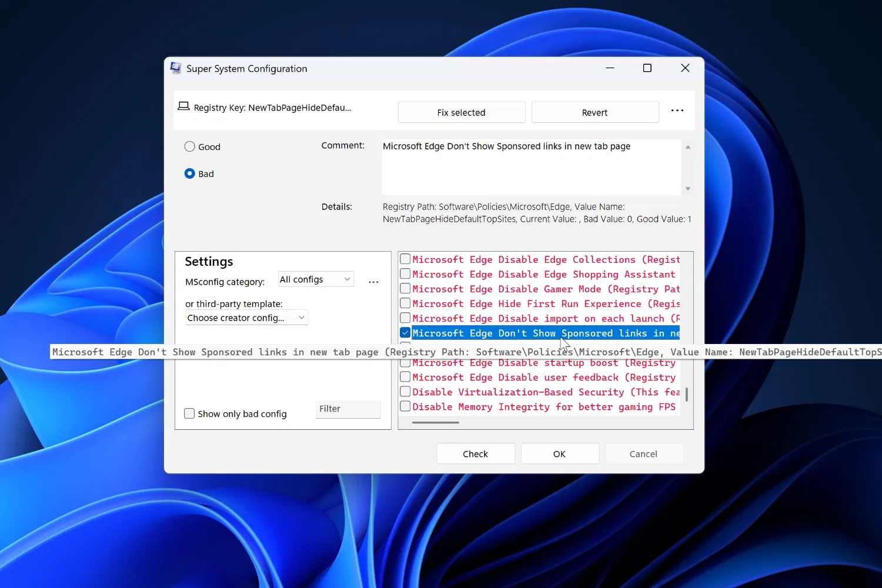This screenshot has width=882, height=588.
Task: Select the Good radio button
Action: (x=189, y=146)
